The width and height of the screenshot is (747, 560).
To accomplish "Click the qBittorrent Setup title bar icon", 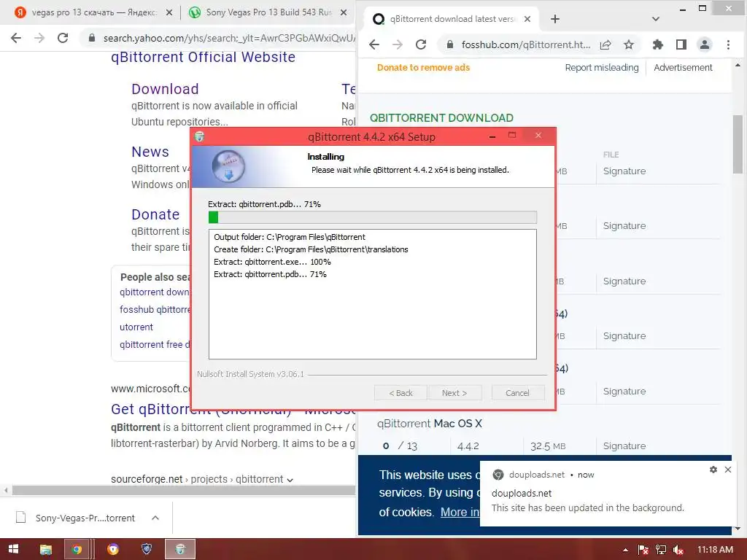I will point(200,136).
